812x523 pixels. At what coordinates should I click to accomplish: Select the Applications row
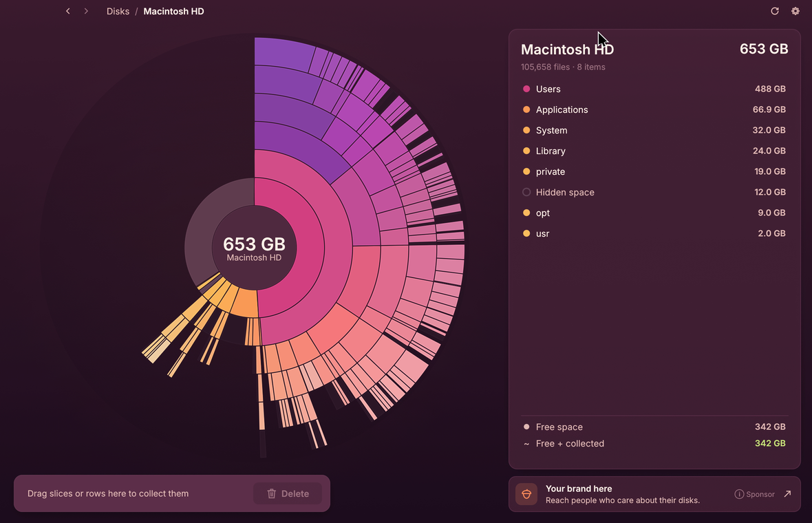[654, 110]
